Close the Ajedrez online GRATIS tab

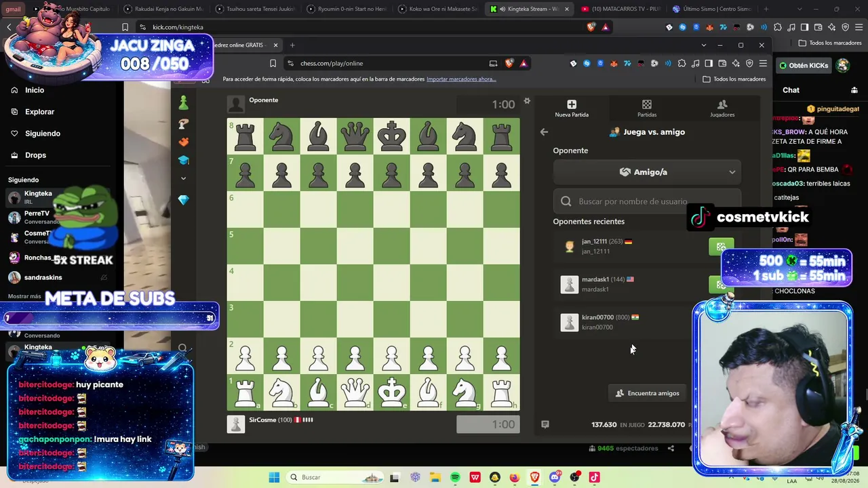[275, 45]
